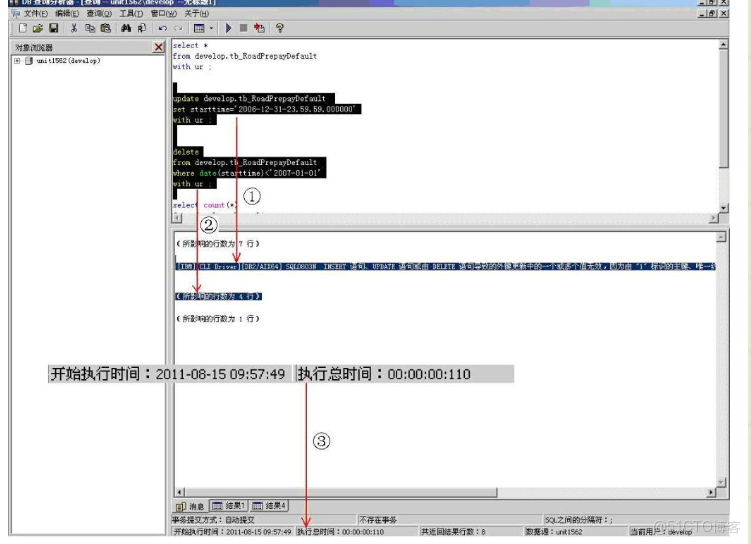Viewport: 751px width, 544px height.
Task: Click results pane scrollbar up arrow
Action: coord(721,237)
